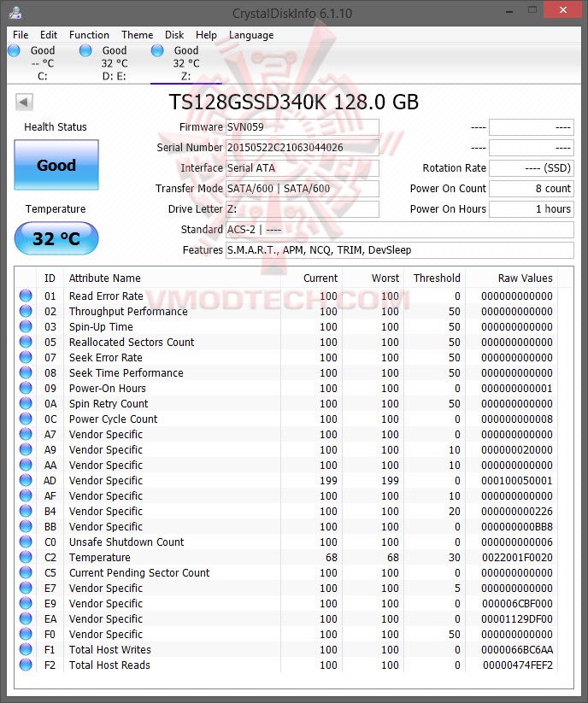The image size is (588, 703).
Task: Click status icon for Seek Time Performance
Action: 26,372
